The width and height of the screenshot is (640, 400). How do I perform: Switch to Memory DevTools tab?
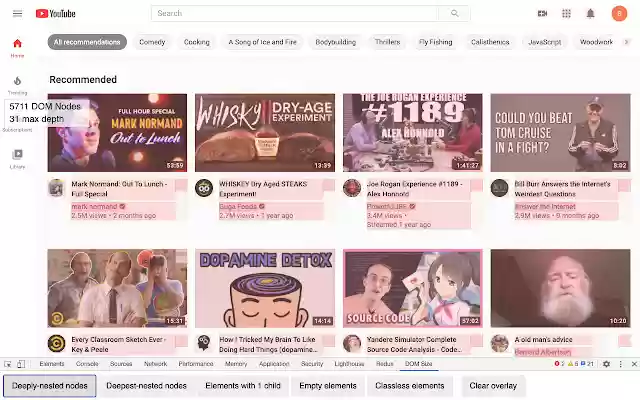pyautogui.click(x=236, y=364)
